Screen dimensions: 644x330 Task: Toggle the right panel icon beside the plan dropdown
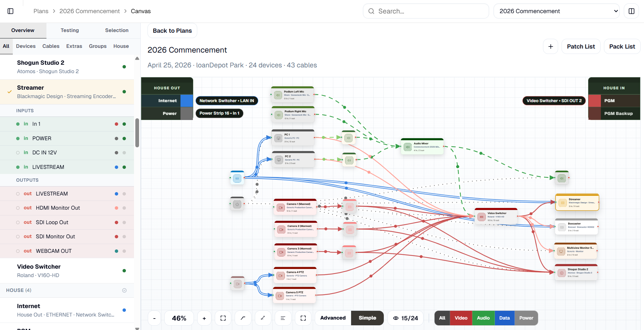coord(632,11)
